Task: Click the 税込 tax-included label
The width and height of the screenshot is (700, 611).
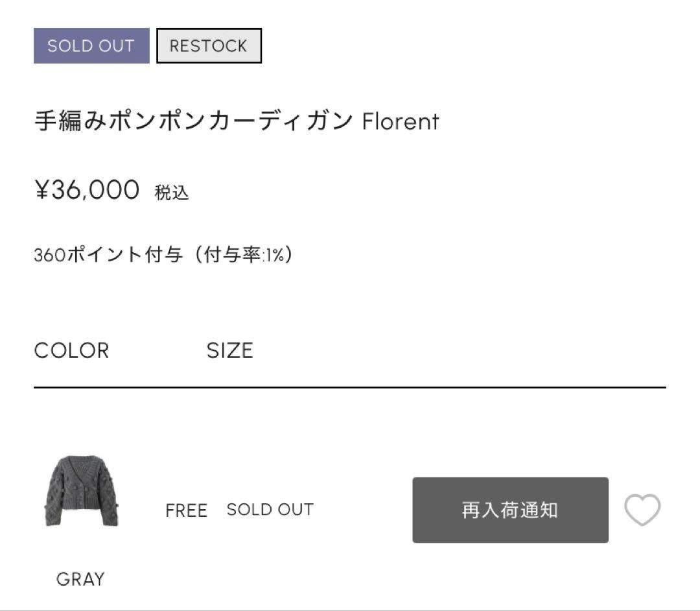Action: coord(172,193)
